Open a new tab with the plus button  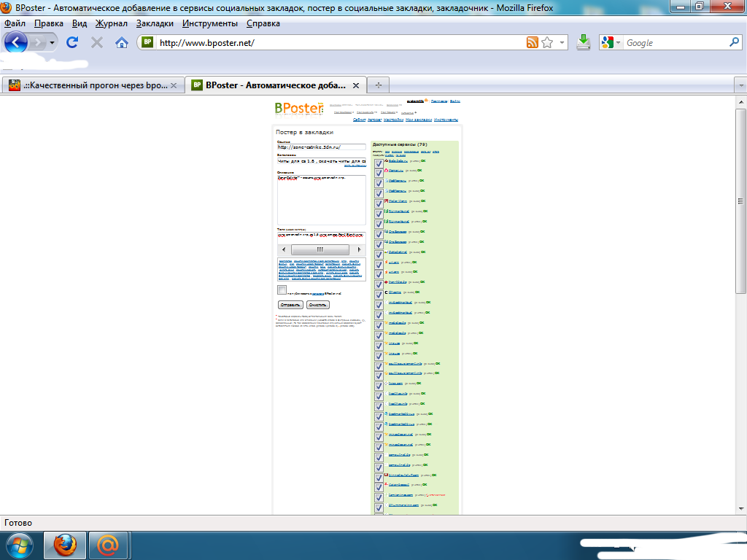coord(378,85)
